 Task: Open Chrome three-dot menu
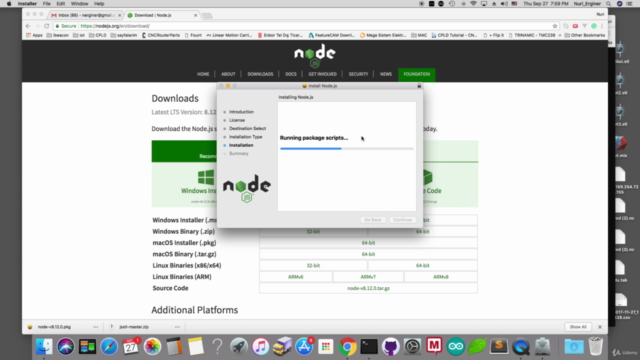(x=602, y=26)
